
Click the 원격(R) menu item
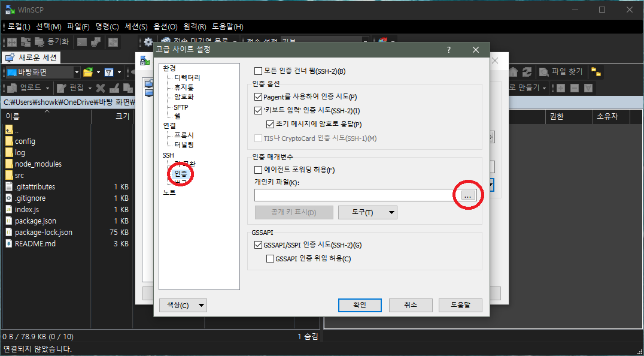pos(195,27)
